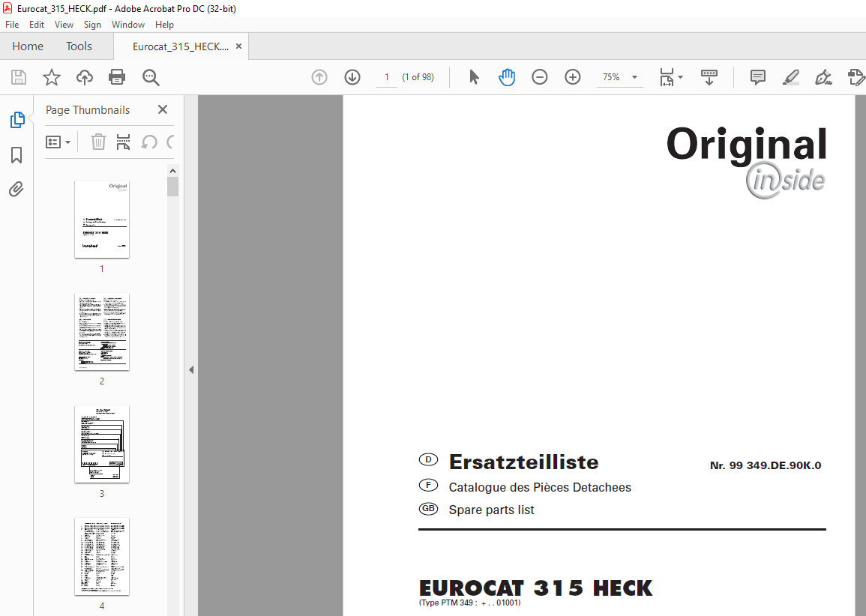Click the Save file icon
Viewport: 866px width, 616px height.
click(19, 77)
